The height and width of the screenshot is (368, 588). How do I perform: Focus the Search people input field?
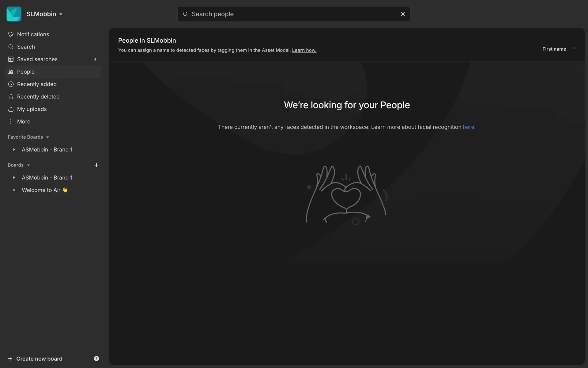(x=291, y=14)
